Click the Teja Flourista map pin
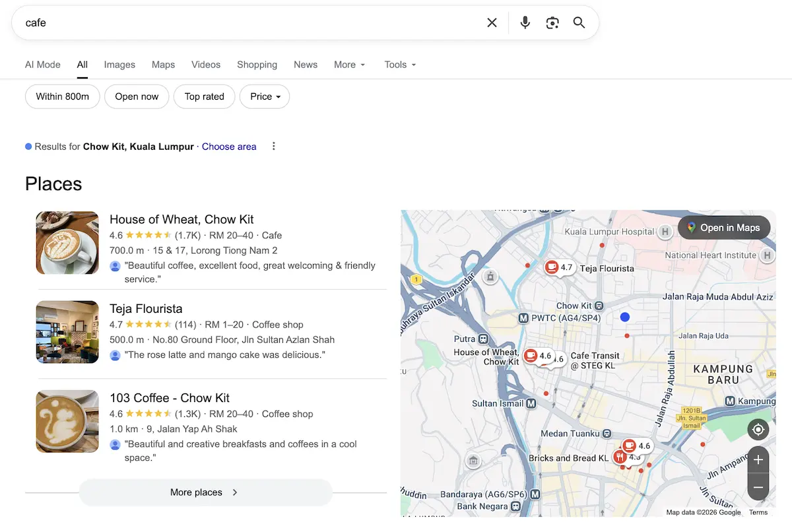Image resolution: width=792 pixels, height=532 pixels. coord(551,267)
